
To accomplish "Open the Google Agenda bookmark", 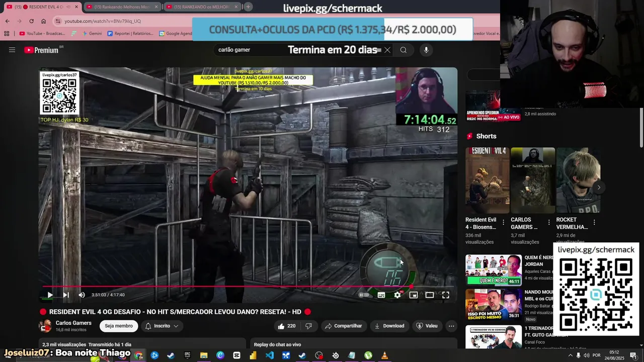I will tap(176, 34).
